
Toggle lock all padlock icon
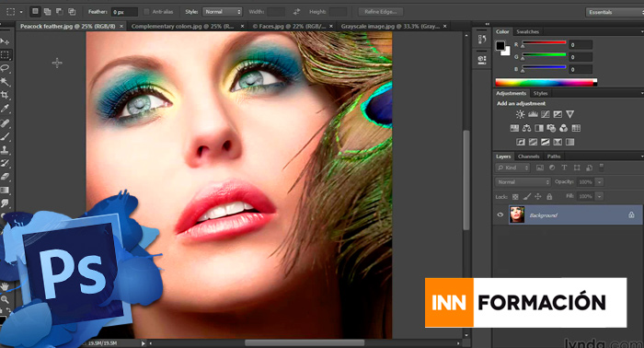click(x=549, y=197)
